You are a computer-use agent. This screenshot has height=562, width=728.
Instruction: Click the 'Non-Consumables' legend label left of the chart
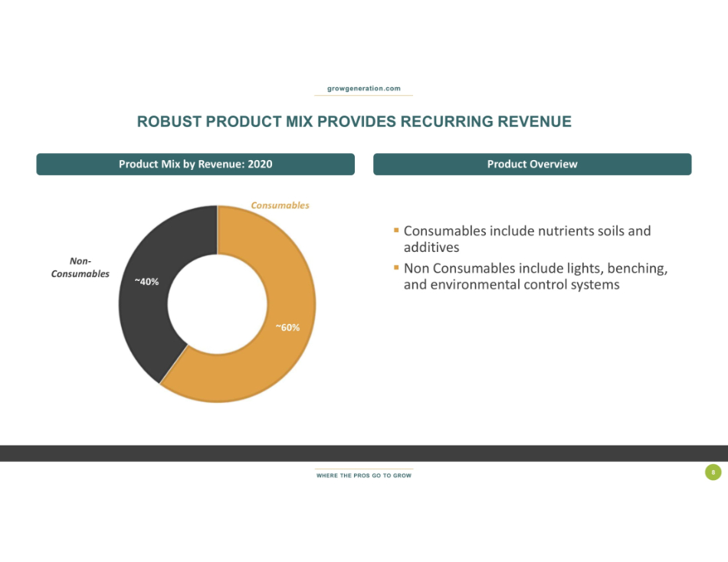click(x=80, y=267)
